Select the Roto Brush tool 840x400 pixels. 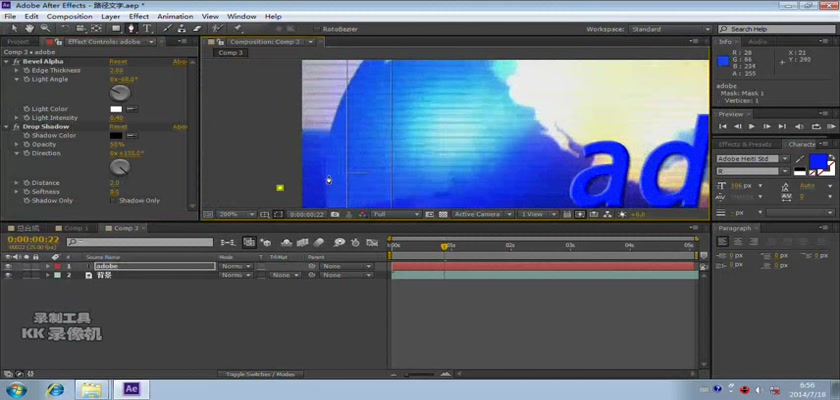pos(217,28)
